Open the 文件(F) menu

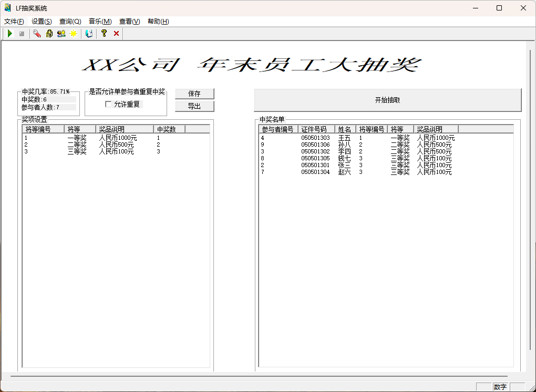[14, 22]
